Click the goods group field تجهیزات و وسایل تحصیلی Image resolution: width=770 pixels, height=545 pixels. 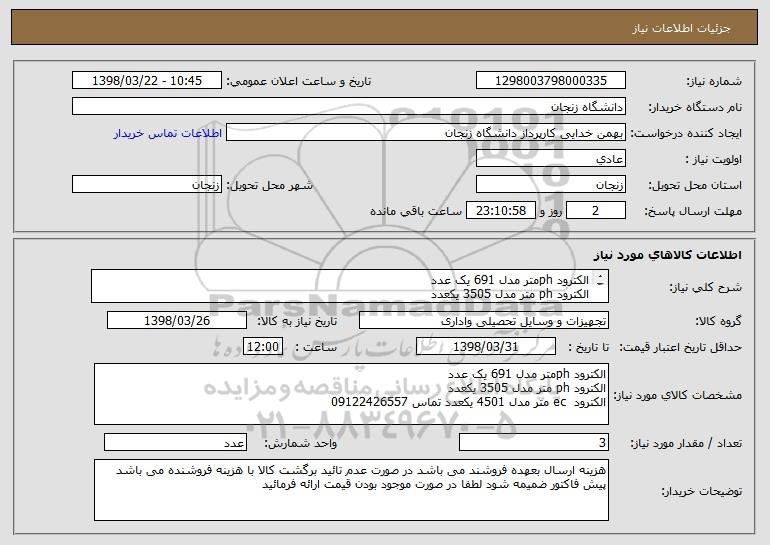click(484, 321)
